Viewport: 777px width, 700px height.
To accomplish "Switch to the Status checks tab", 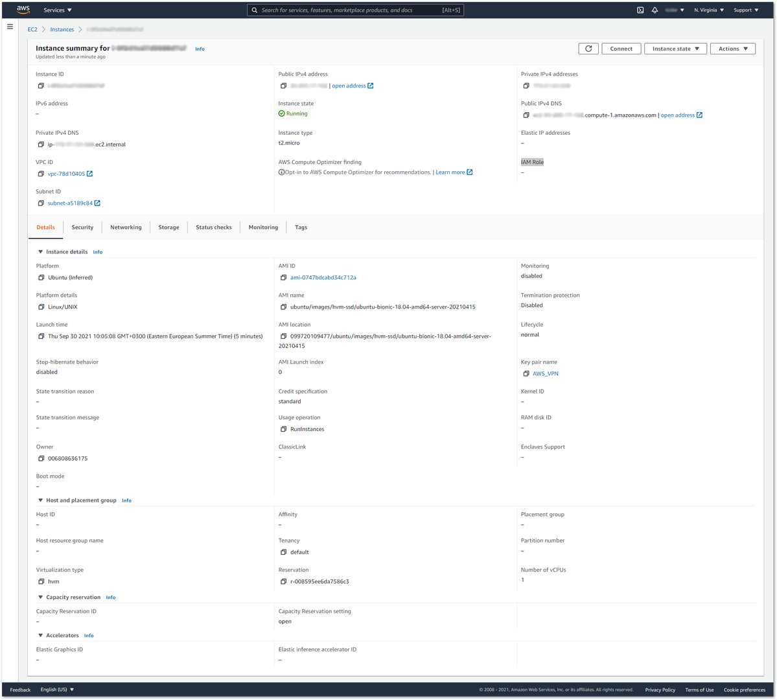I will click(214, 227).
